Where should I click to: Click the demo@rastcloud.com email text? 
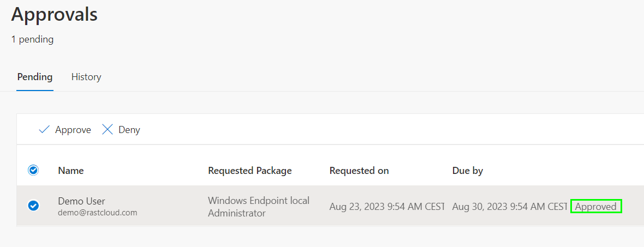tap(97, 213)
